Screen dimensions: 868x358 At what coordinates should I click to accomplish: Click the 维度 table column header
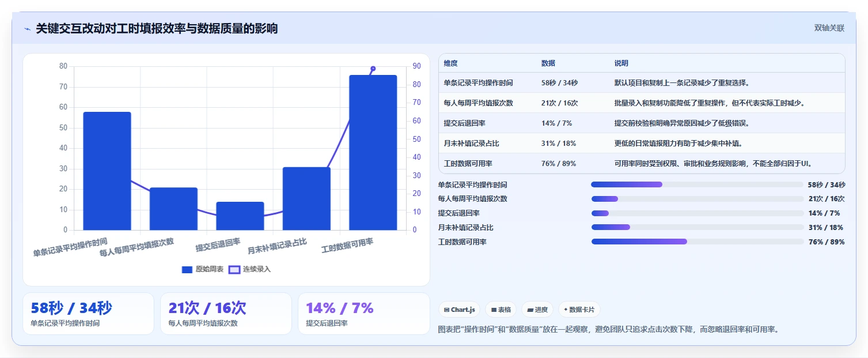pos(451,63)
